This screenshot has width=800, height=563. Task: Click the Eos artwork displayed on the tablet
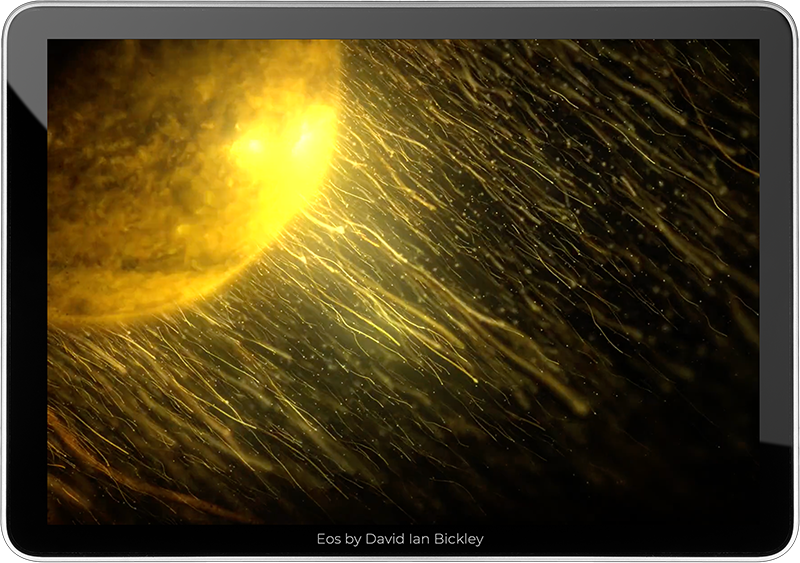click(x=403, y=282)
